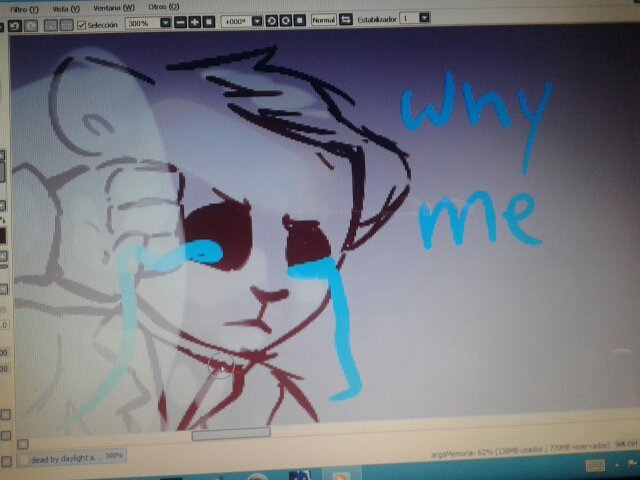
Task: Rotate the canvas counter-clockwise
Action: 271,20
